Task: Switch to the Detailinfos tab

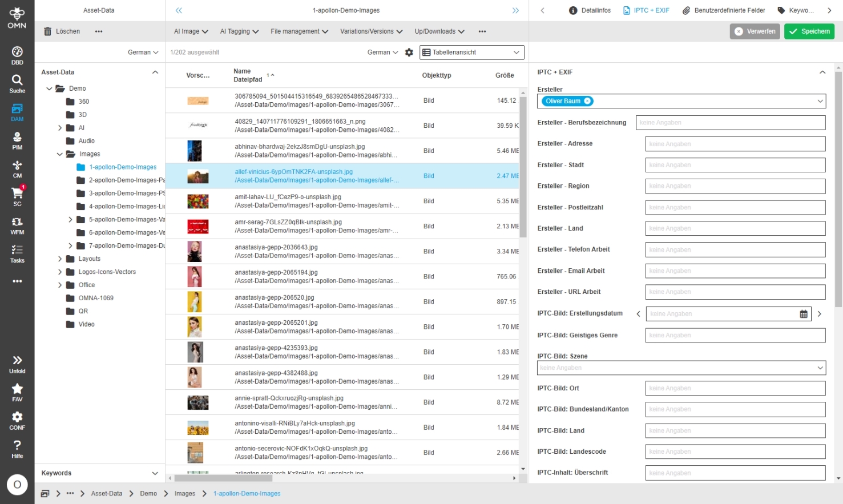Action: pyautogui.click(x=590, y=10)
